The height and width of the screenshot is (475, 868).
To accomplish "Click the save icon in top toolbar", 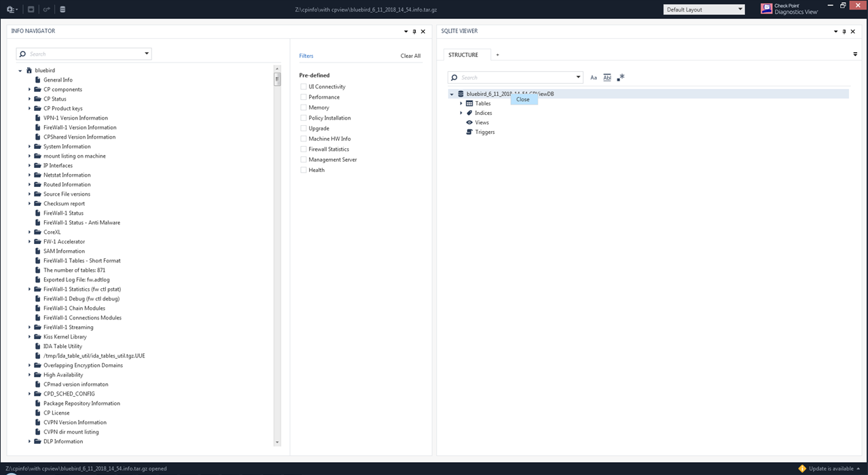I will (x=31, y=10).
